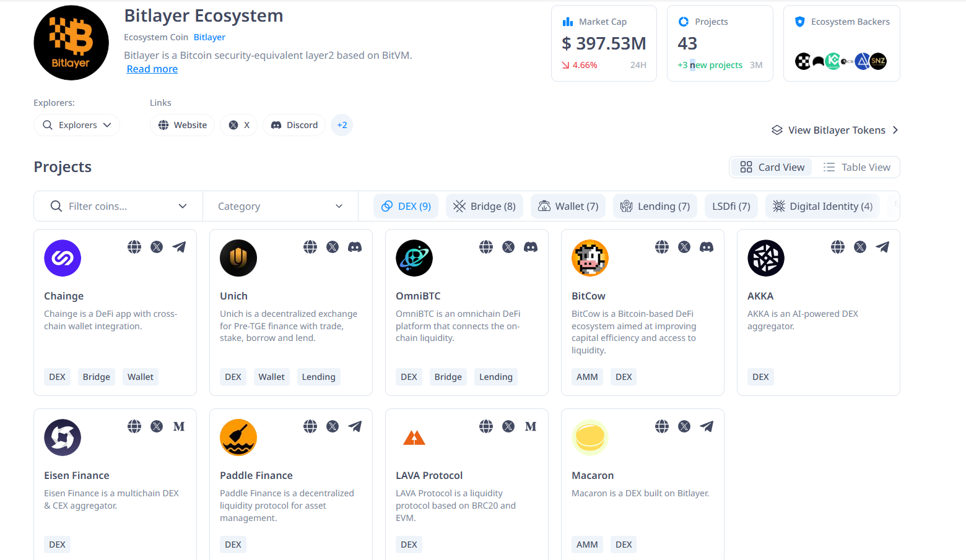Open View Bitlayer Tokens link
The height and width of the screenshot is (560, 966).
pos(835,130)
